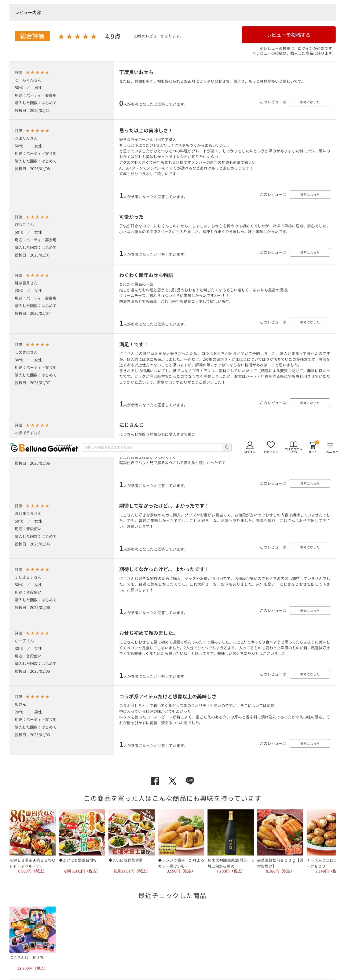The height and width of the screenshot is (980, 343).
Task: Open the 86億円売れたおせち product thumbnail
Action: tap(32, 832)
